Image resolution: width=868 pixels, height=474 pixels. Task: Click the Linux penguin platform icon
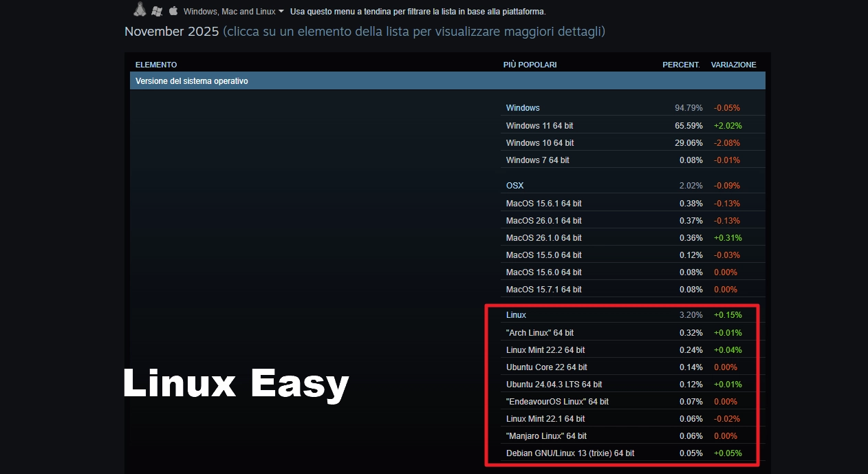[x=140, y=10]
